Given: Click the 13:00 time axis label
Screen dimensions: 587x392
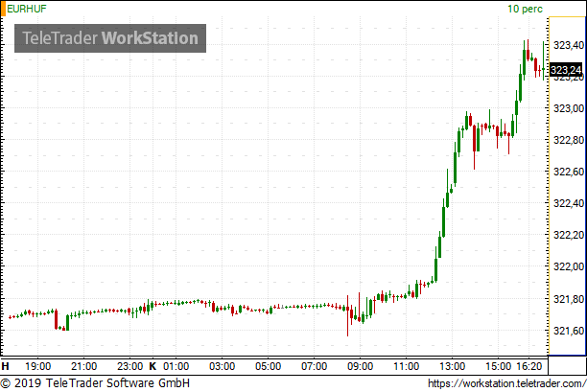Looking at the screenshot, I should pyautogui.click(x=452, y=366).
